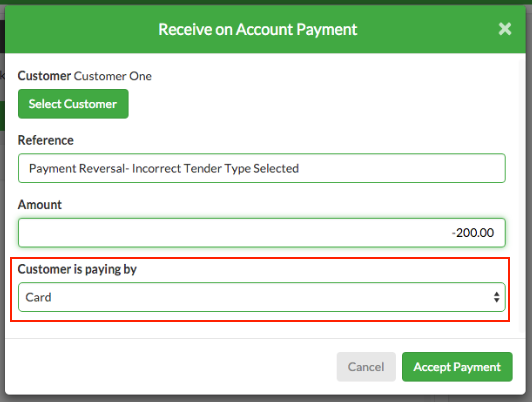Focus the Reference text field
Screen dimensions: 532x402
(x=262, y=168)
